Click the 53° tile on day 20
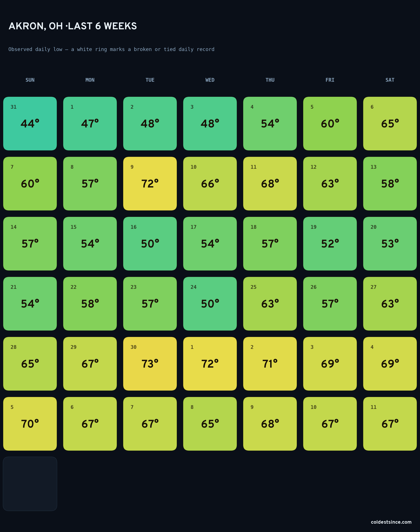The height and width of the screenshot is (532, 420). 390,244
